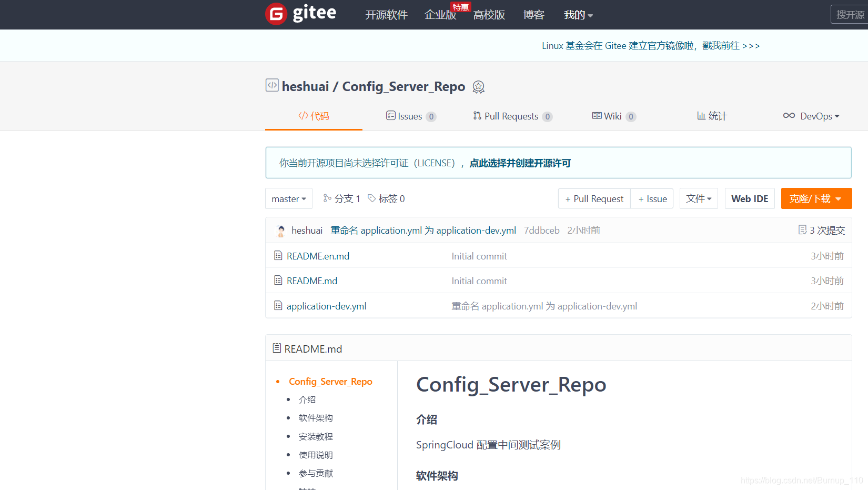Screen dimensions: 868x490
Task: Open the README.en.md file
Action: click(318, 256)
